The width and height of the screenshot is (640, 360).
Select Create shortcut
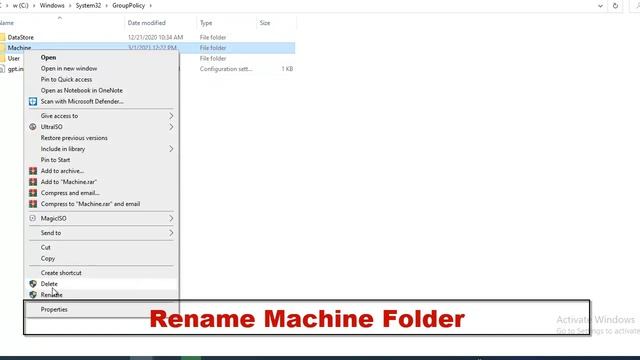[61, 273]
